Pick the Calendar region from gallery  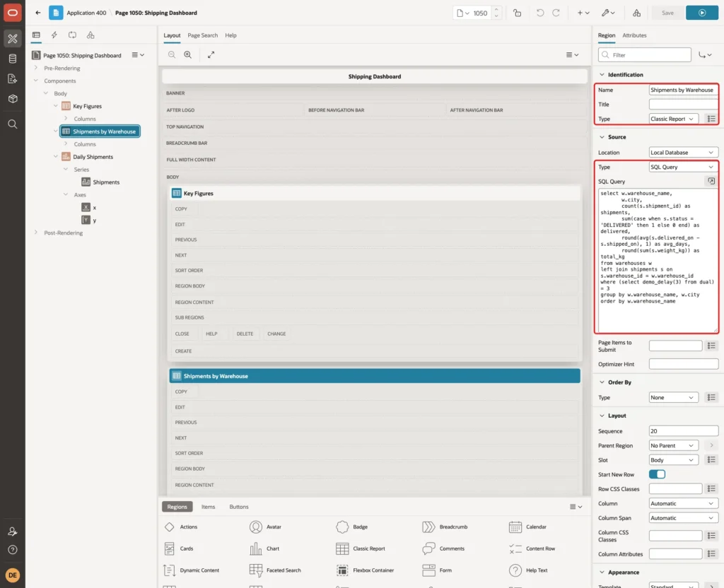(x=527, y=527)
